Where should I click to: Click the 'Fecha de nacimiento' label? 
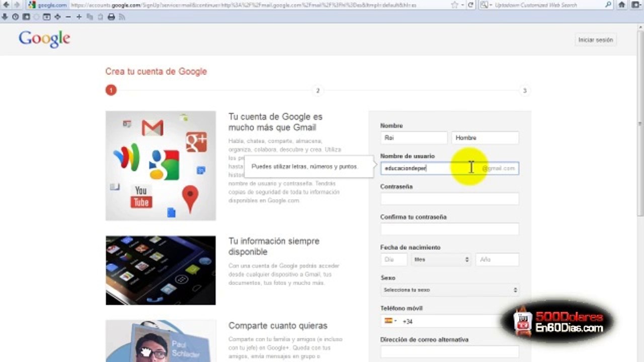410,247
